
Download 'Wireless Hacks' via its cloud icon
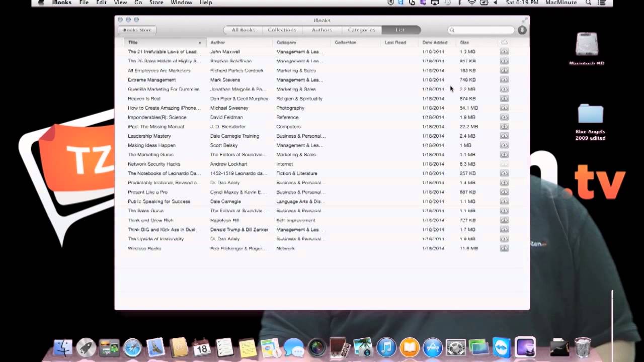tap(504, 248)
